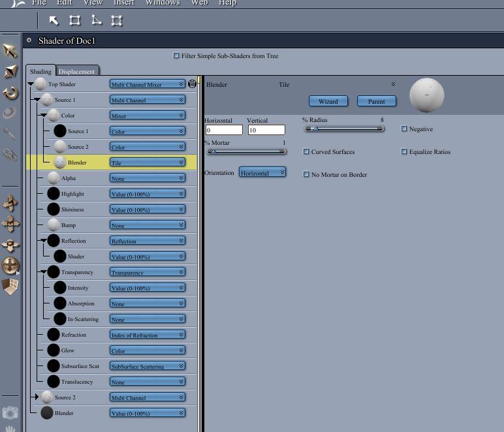This screenshot has height=432, width=504.
Task: Open the Glow Color dropdown
Action: point(148,350)
